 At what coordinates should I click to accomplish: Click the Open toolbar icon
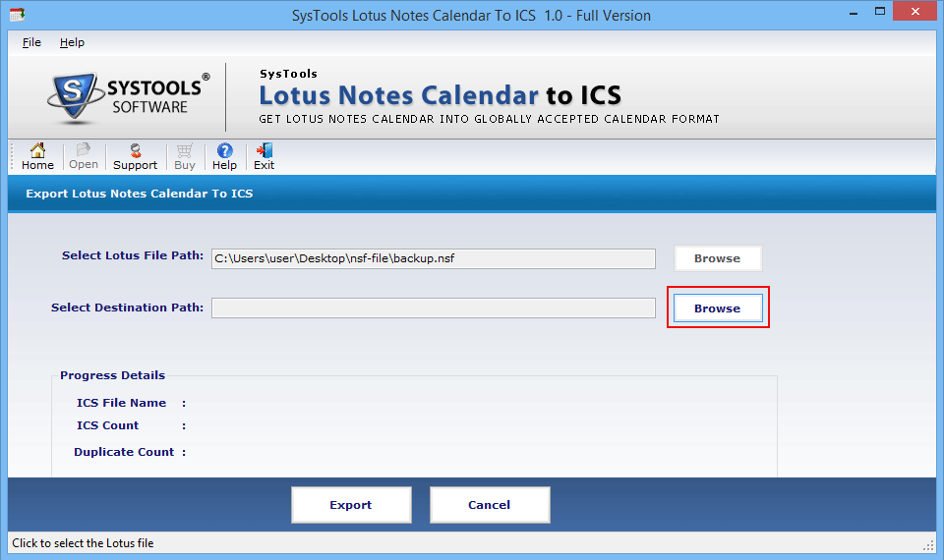pyautogui.click(x=84, y=156)
